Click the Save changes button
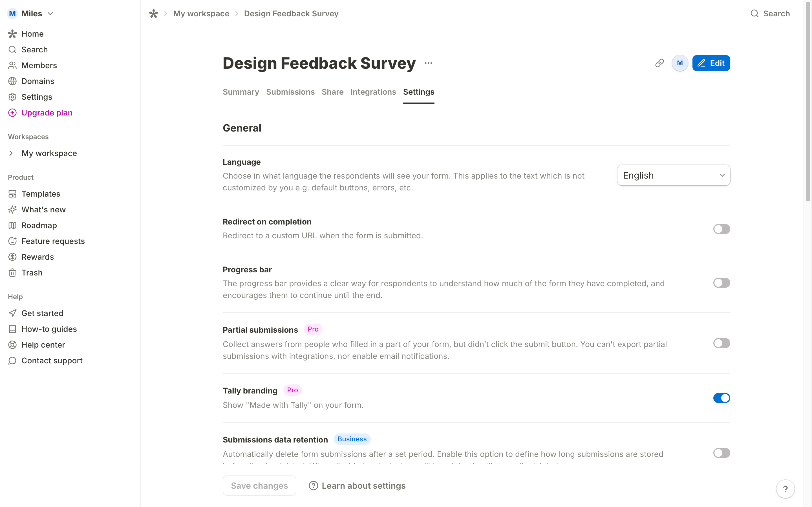812x507 pixels. tap(259, 485)
